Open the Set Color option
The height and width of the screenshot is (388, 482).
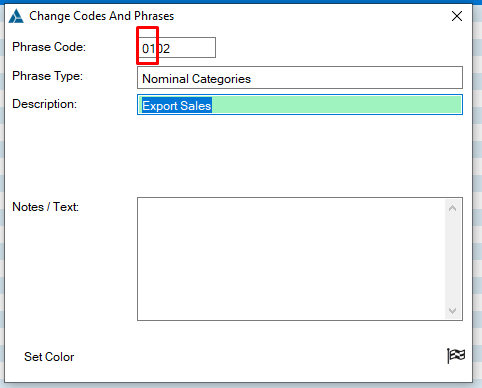click(x=49, y=357)
